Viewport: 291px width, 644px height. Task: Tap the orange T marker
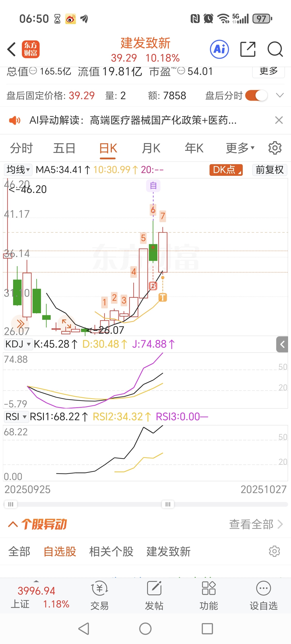click(x=162, y=297)
